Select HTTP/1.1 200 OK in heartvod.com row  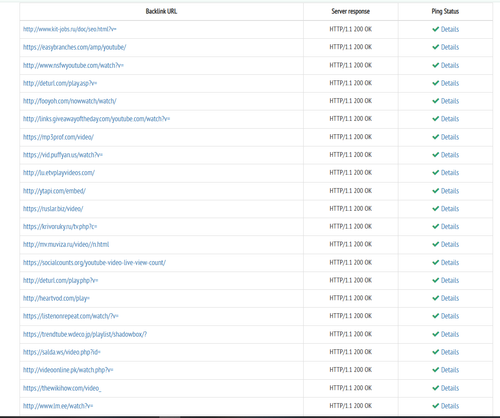(351, 298)
